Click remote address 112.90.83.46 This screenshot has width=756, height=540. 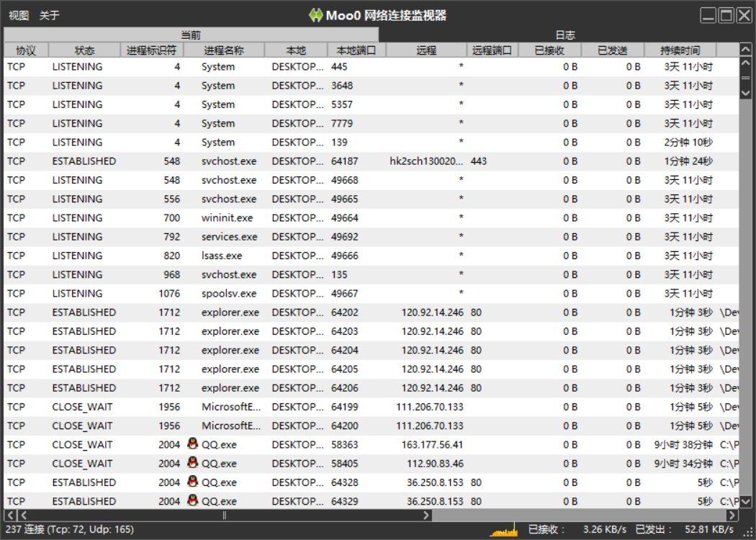pyautogui.click(x=435, y=464)
